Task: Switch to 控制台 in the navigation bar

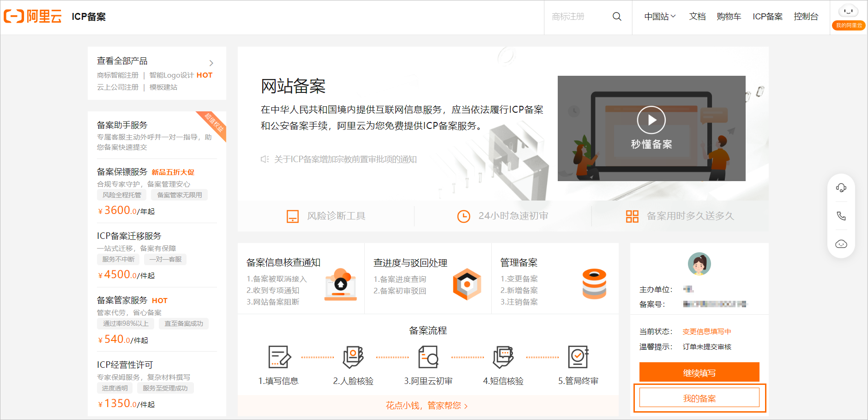Action: pos(807,16)
